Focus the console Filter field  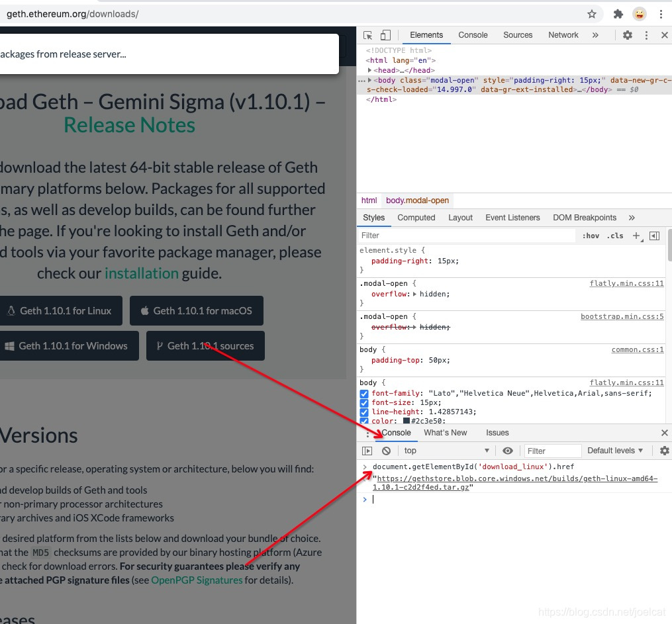[552, 451]
